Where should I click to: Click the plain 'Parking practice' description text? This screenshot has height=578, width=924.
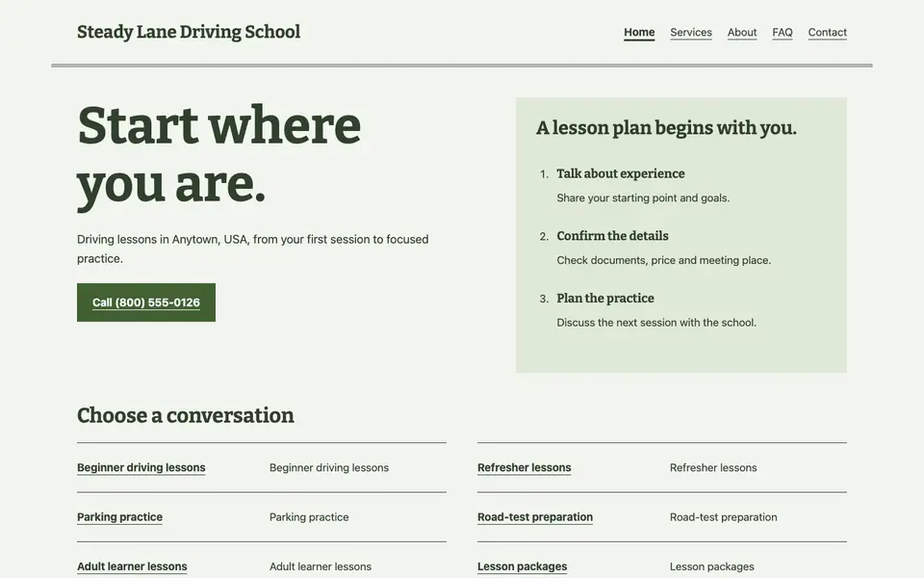tap(309, 517)
